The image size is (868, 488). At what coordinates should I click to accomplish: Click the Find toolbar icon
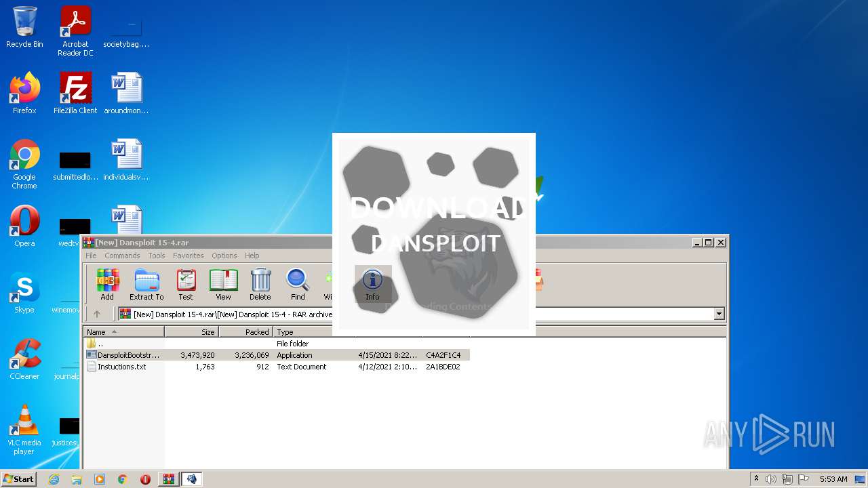point(298,284)
